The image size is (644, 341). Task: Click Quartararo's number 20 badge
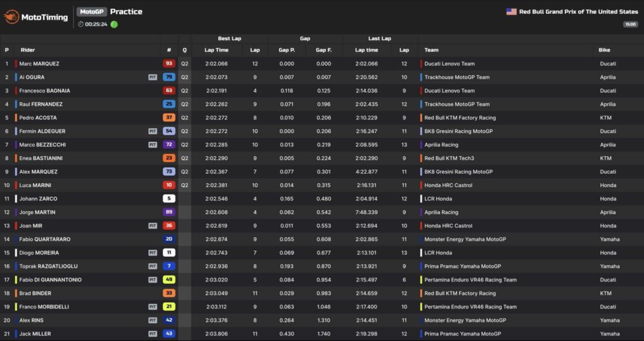169,239
